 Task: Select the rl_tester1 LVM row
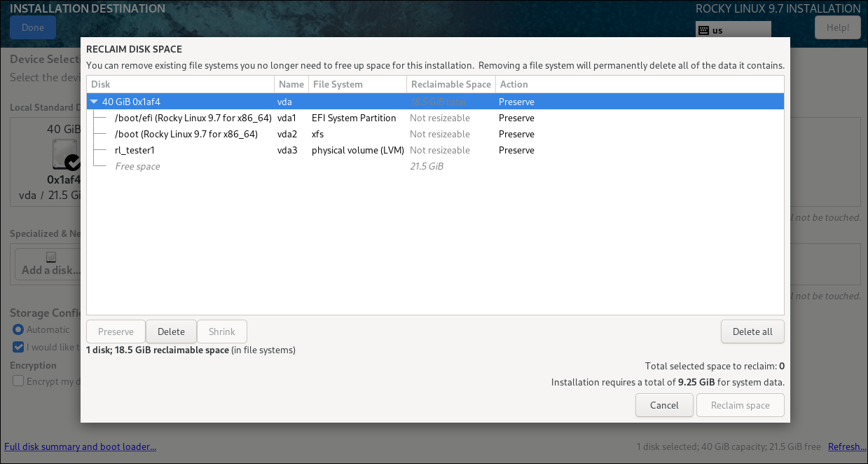435,150
